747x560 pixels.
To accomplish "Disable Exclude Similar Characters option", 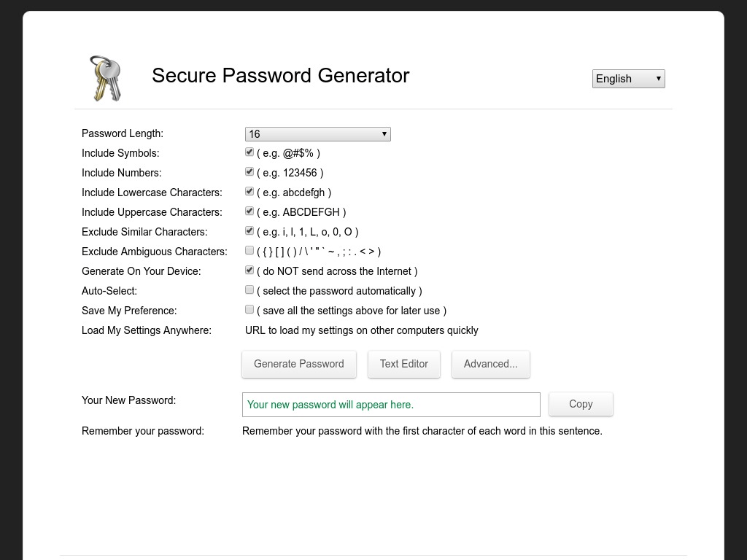I will click(249, 231).
